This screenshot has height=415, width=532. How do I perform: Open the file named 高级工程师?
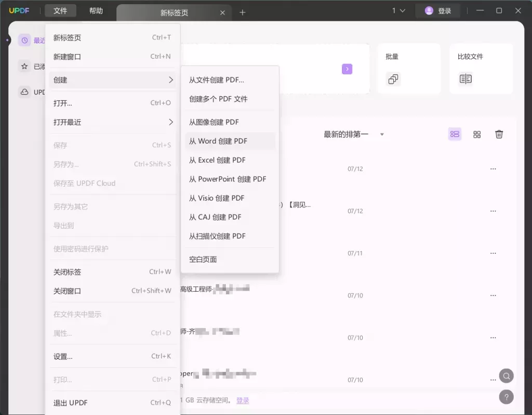tap(215, 289)
